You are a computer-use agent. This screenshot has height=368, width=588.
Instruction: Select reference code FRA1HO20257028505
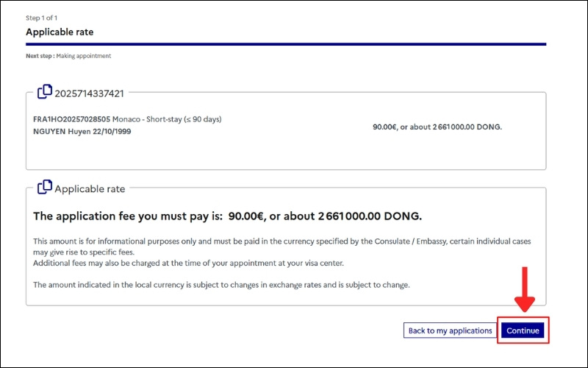tap(72, 119)
